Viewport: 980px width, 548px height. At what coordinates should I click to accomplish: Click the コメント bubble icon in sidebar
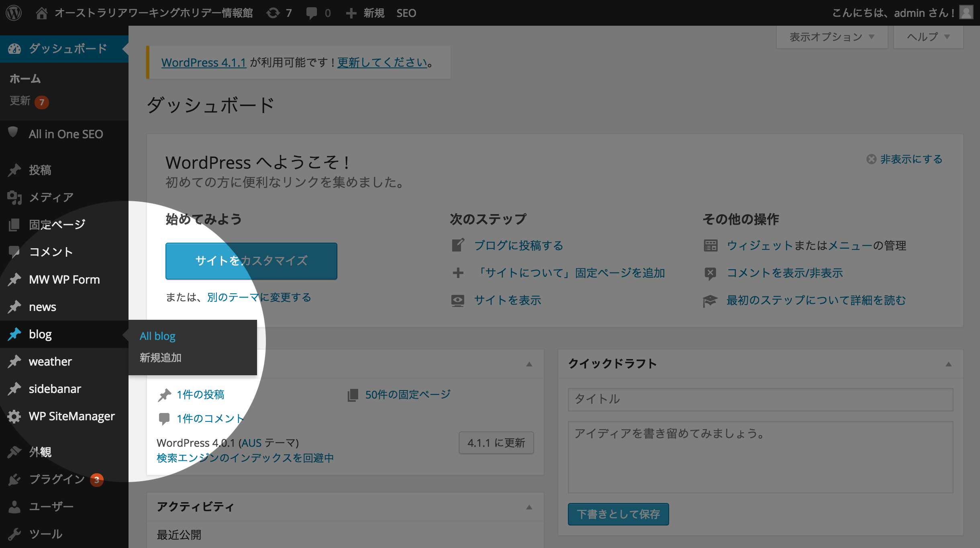point(14,252)
